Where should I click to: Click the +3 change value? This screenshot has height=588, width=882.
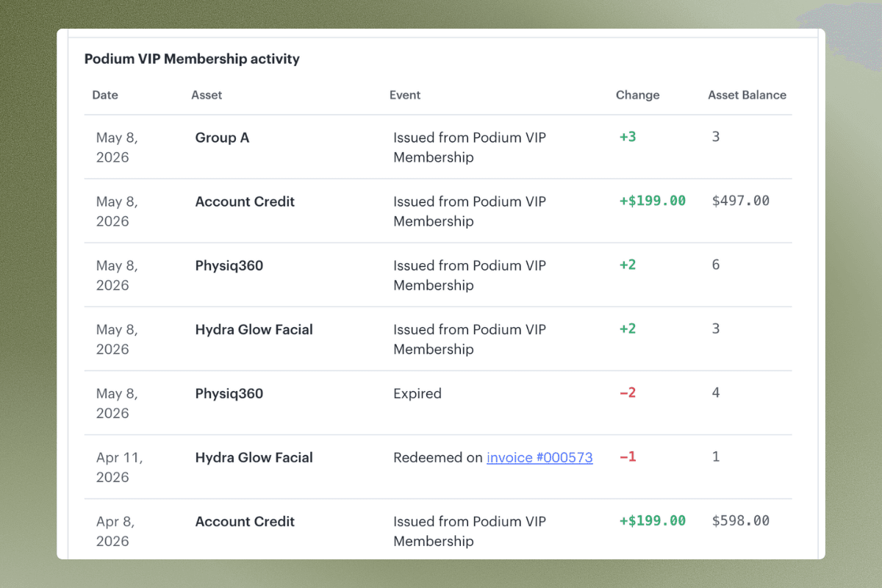628,137
